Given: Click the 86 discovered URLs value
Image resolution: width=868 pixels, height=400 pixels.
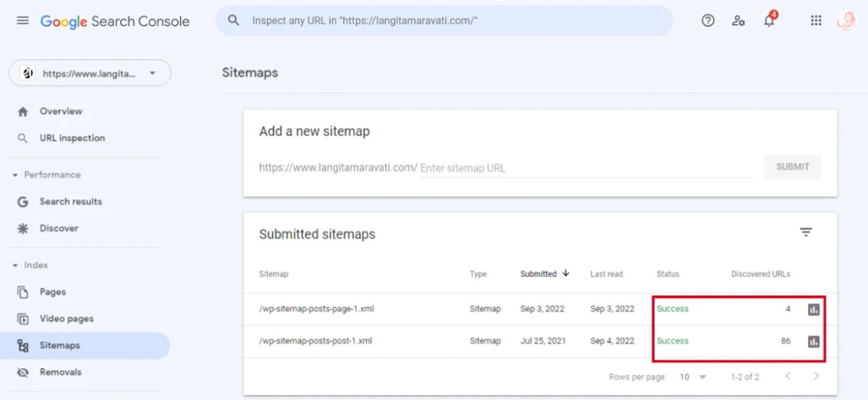Looking at the screenshot, I should tap(786, 341).
